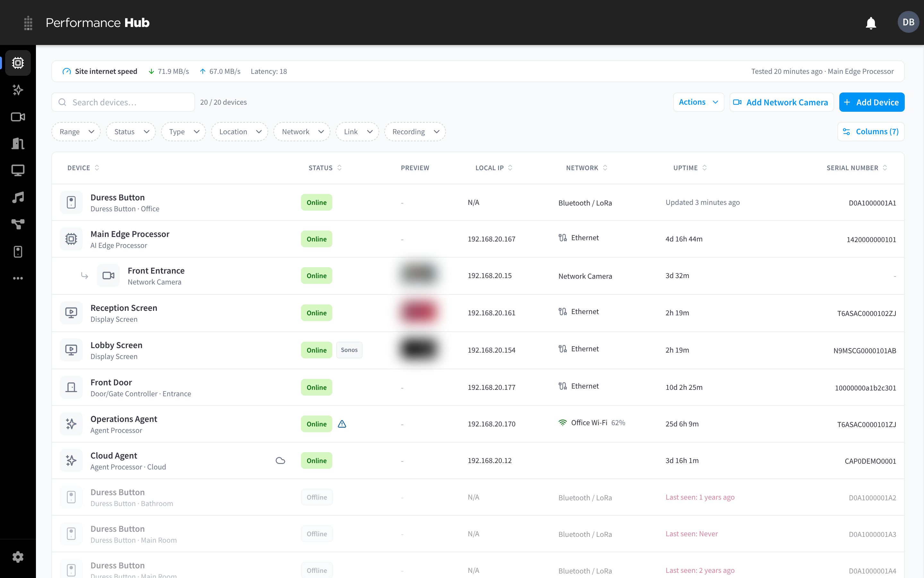Viewport: 924px width, 578px height.
Task: Click the Add Device button
Action: (x=872, y=102)
